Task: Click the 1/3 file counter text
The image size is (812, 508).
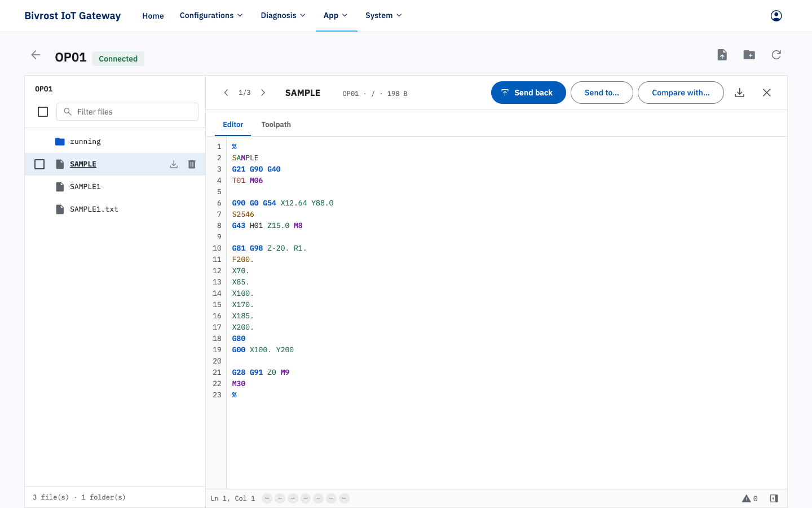Action: click(245, 93)
